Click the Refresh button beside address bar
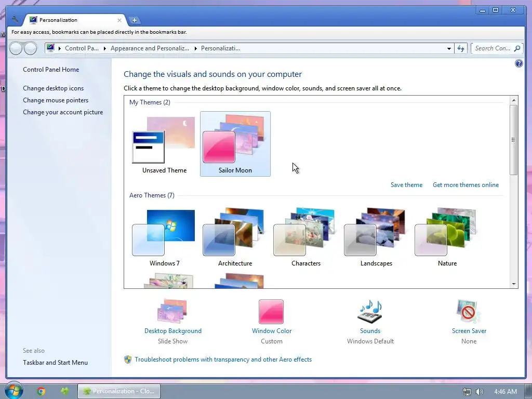The width and height of the screenshot is (532, 399). point(461,48)
